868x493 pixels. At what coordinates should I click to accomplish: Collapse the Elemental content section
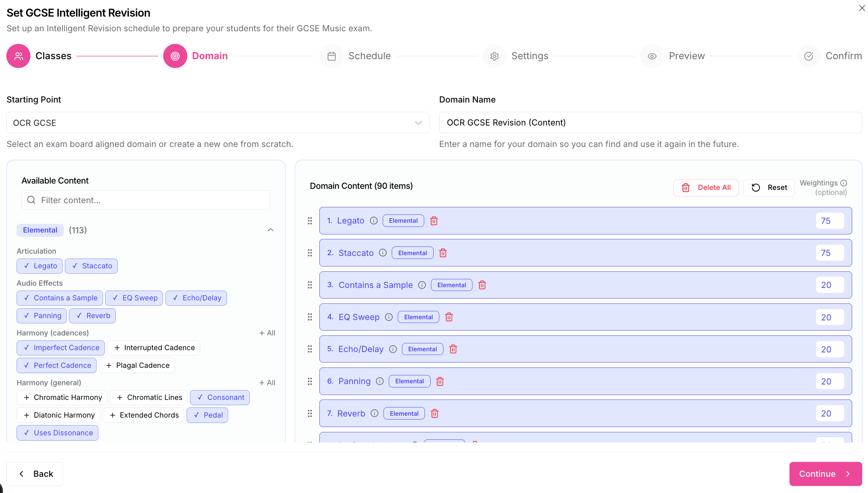[270, 230]
